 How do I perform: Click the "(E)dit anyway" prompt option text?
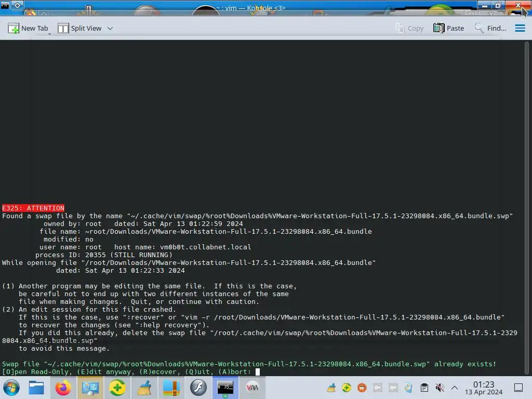[x=104, y=372]
